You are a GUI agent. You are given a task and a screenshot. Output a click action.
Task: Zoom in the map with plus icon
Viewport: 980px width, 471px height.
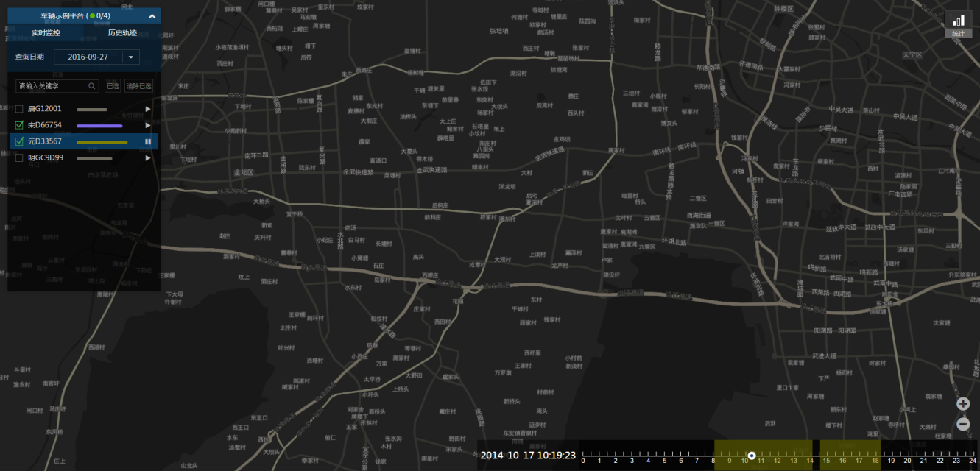click(x=963, y=404)
